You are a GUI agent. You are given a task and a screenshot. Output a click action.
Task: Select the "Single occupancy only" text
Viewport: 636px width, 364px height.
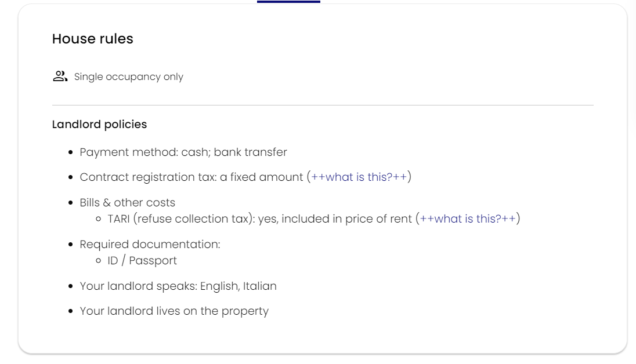pos(129,77)
